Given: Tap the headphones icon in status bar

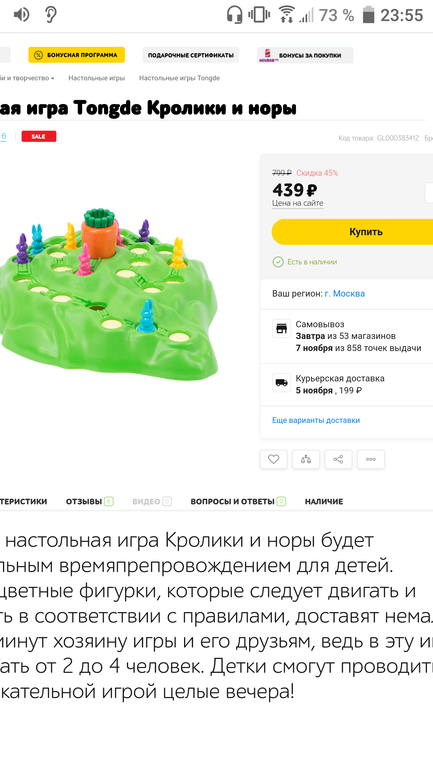Looking at the screenshot, I should coord(235,15).
